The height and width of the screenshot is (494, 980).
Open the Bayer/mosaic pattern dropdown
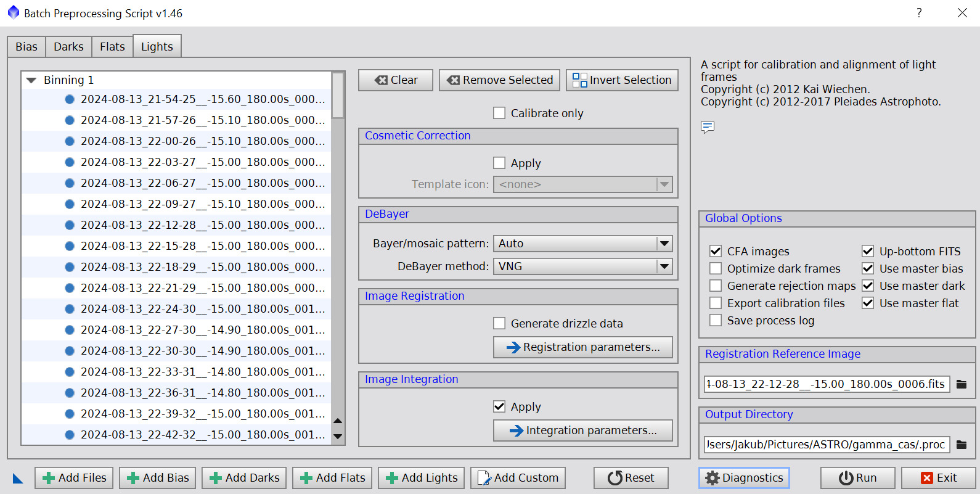pyautogui.click(x=582, y=244)
